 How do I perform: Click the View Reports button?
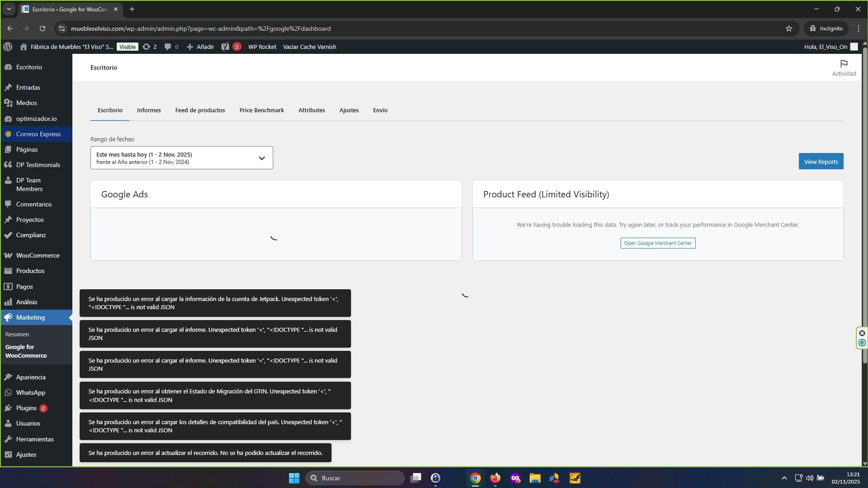click(821, 162)
